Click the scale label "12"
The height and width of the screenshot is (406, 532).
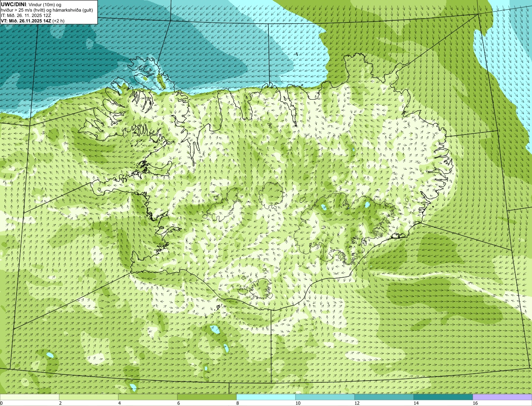357,403
